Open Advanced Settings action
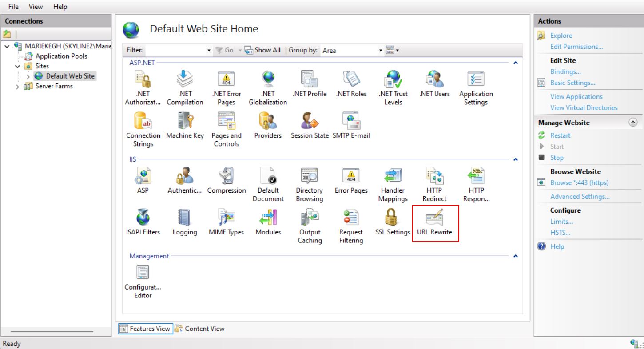The width and height of the screenshot is (644, 349). (580, 196)
